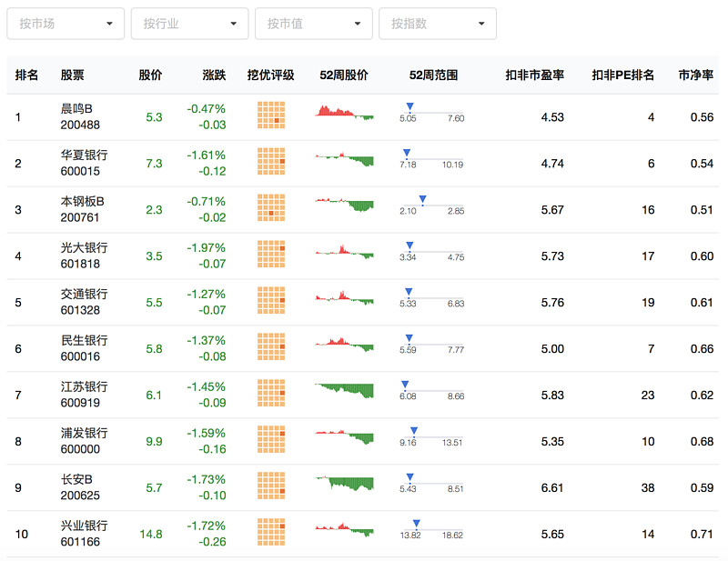This screenshot has width=728, height=561.
Task: Click the 52-week range indicator for 浦发银行
Action: pos(431,437)
